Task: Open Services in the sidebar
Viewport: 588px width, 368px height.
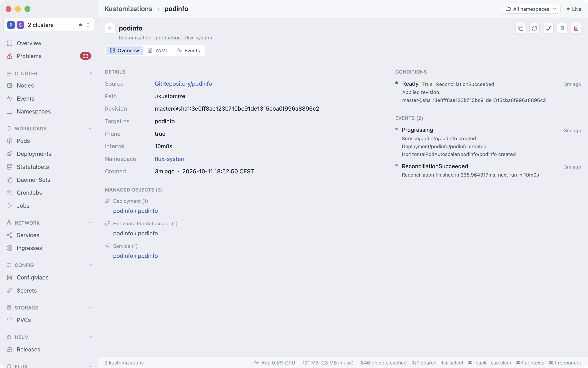Action: (49, 235)
